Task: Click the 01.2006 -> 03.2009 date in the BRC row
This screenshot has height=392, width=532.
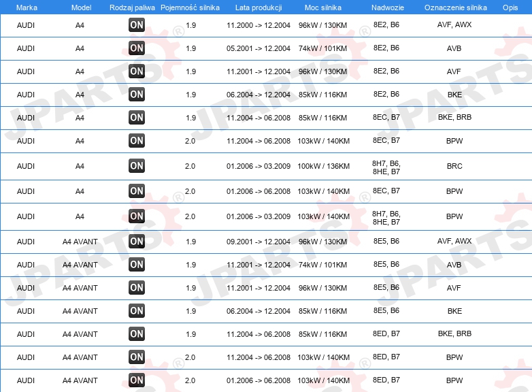Action: point(259,166)
